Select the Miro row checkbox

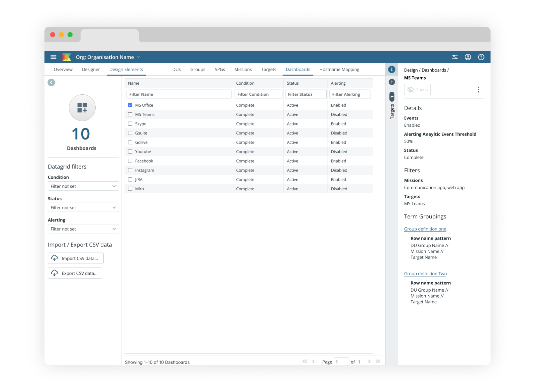[130, 189]
